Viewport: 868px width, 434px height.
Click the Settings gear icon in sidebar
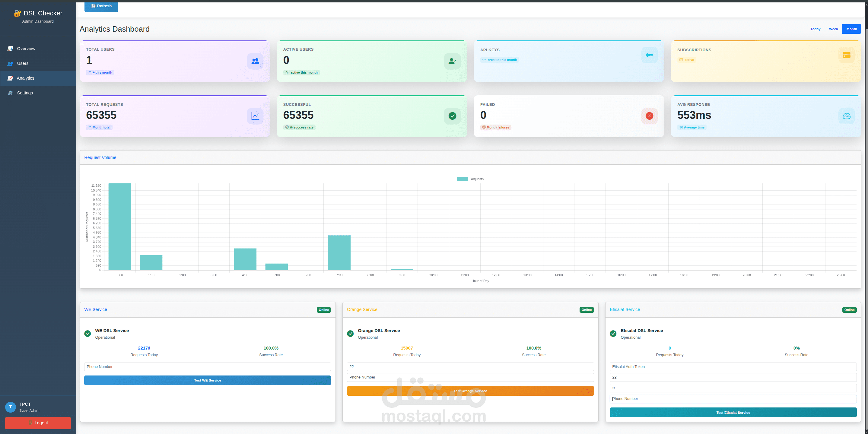[11, 93]
